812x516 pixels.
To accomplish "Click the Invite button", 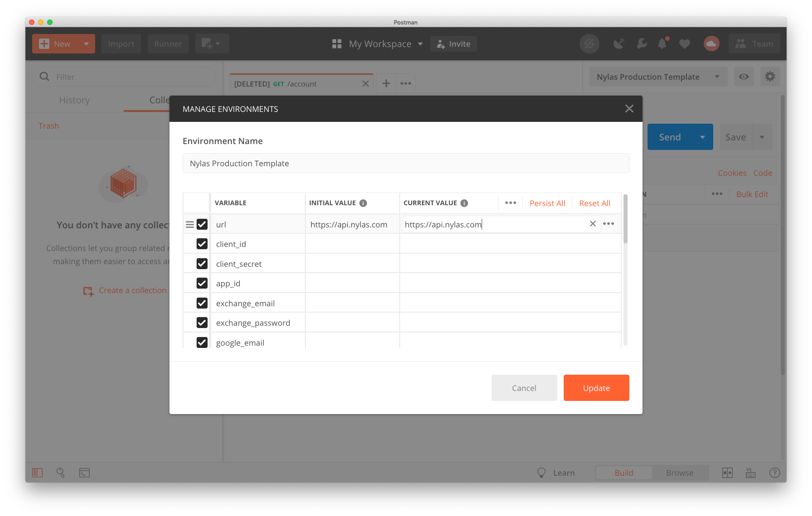I will [454, 44].
